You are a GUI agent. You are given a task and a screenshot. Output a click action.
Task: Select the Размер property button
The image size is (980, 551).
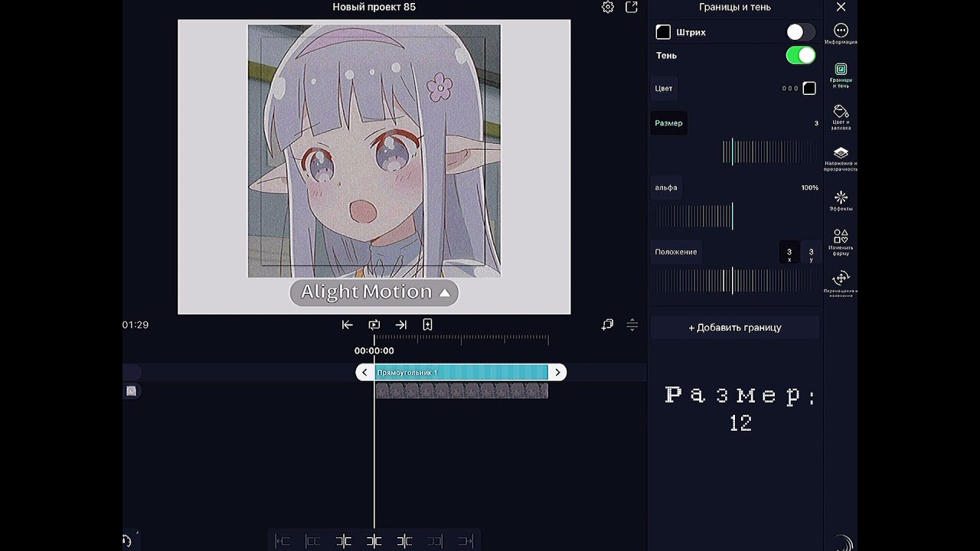(x=668, y=123)
